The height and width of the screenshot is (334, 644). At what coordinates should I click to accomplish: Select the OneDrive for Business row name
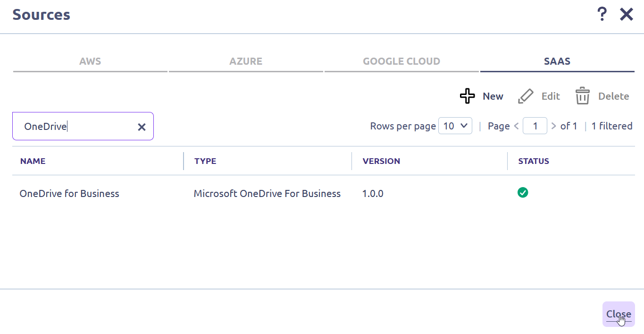click(x=69, y=194)
